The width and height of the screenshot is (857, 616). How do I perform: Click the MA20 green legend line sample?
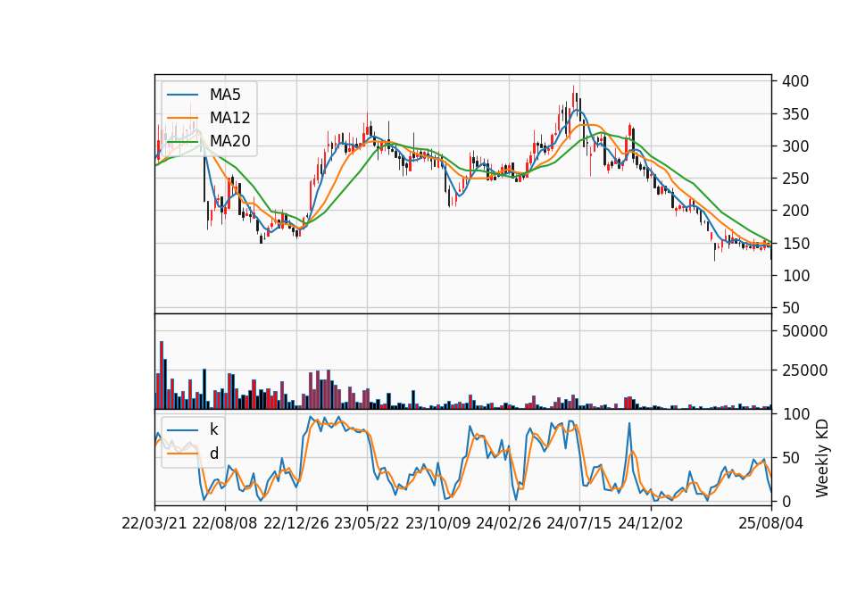tap(182, 141)
